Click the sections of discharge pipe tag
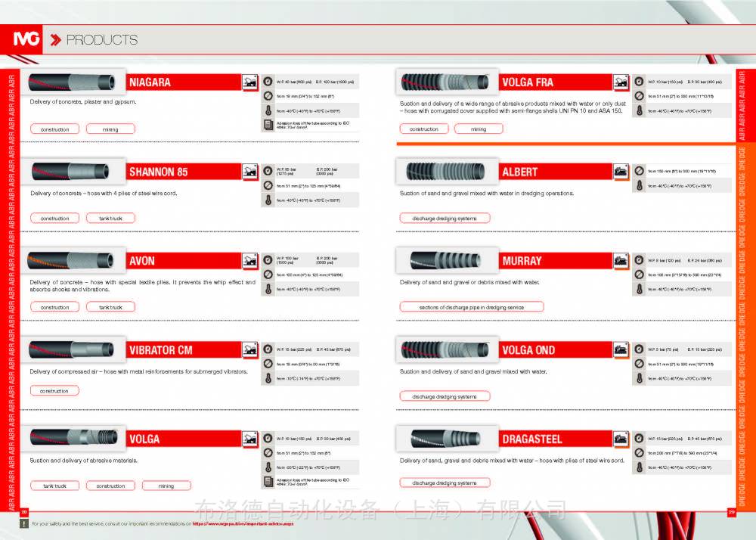 point(471,307)
